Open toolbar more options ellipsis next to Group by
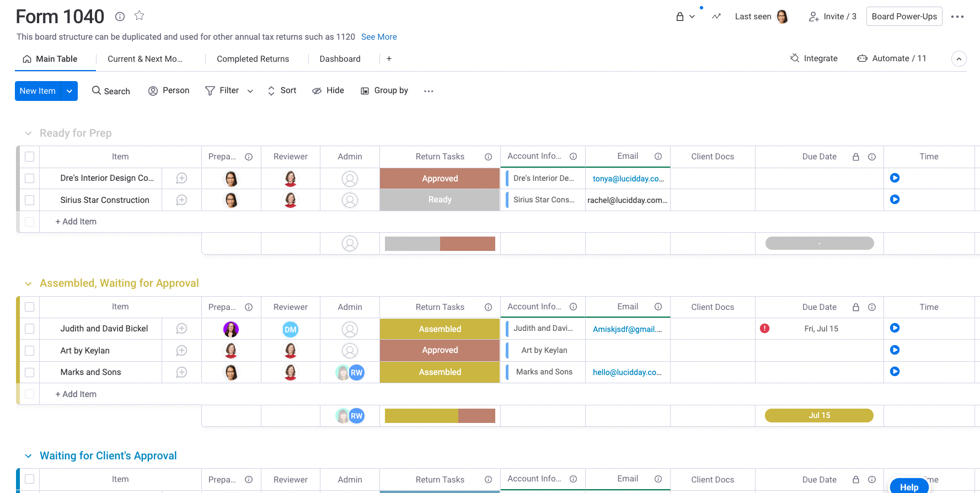 click(x=429, y=91)
